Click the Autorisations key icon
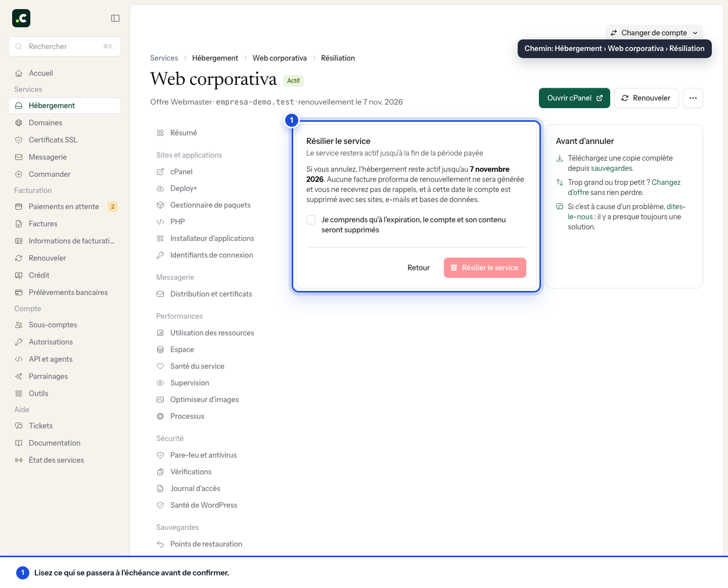 coord(19,342)
